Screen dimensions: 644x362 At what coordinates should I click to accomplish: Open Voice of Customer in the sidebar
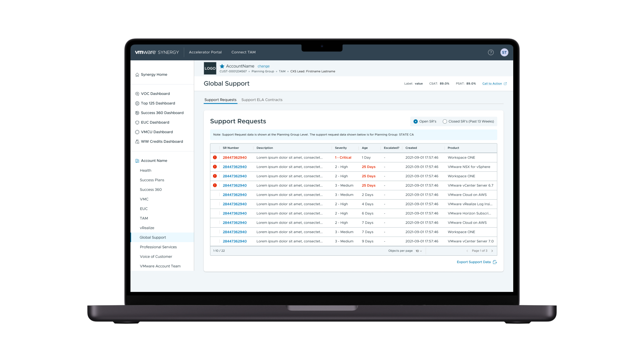156,257
